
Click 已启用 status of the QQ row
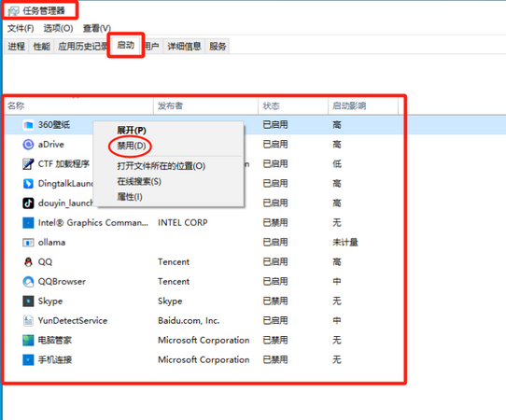click(x=275, y=262)
